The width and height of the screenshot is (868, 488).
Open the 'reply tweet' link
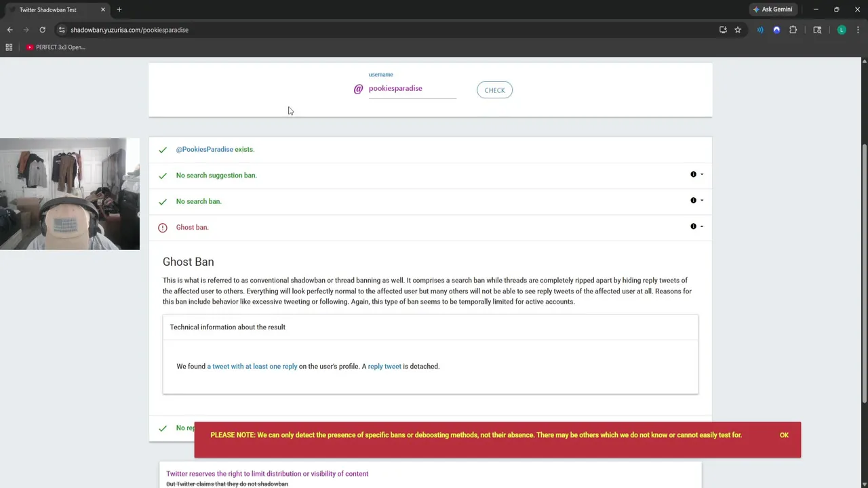[384, 366]
